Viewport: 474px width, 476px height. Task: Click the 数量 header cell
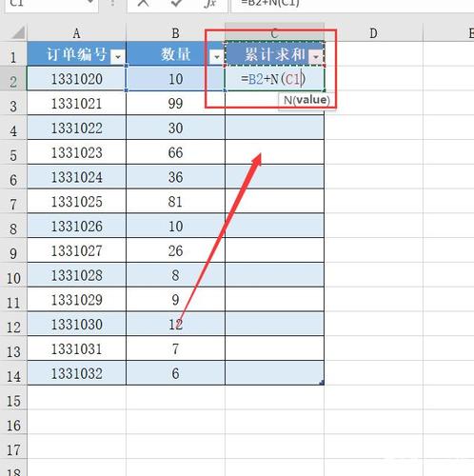(175, 54)
